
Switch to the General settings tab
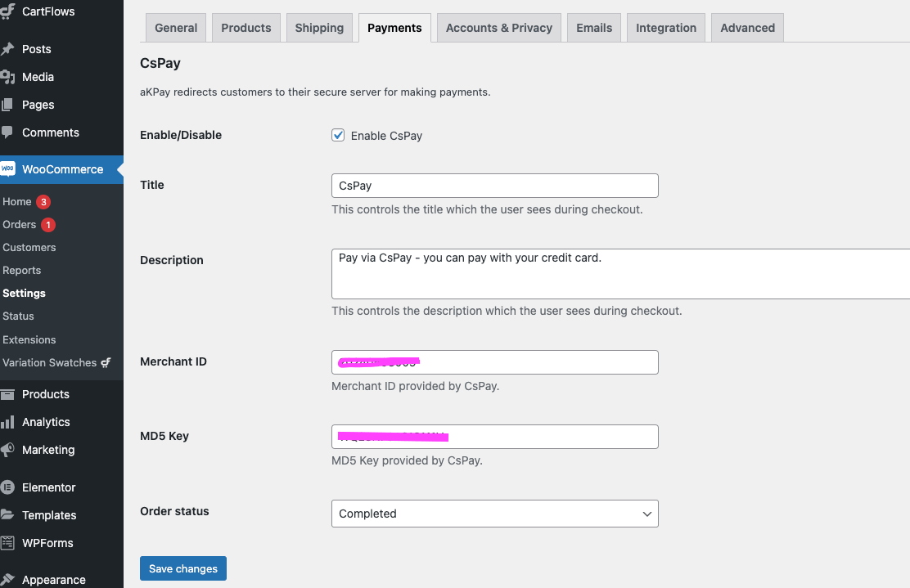tap(176, 28)
